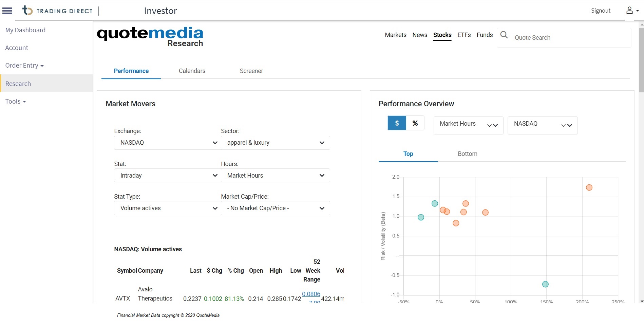Click the 0.0806 52-week range link
The height and width of the screenshot is (326, 644).
point(311,294)
